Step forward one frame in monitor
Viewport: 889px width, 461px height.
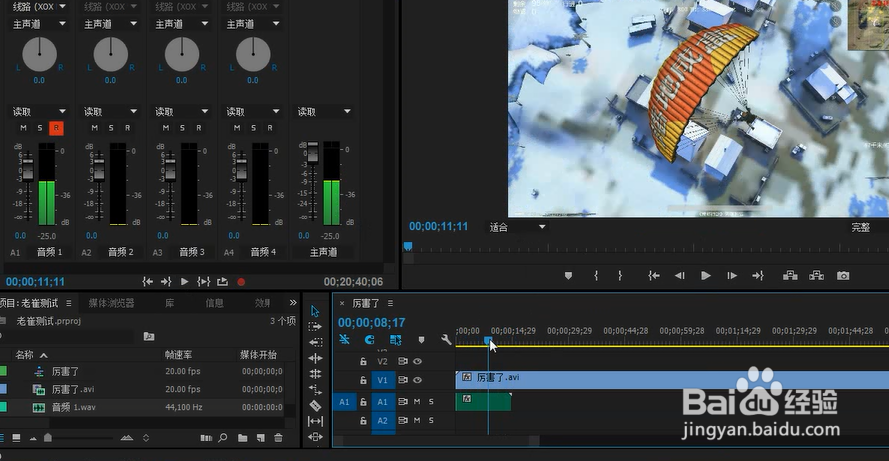[x=732, y=276]
